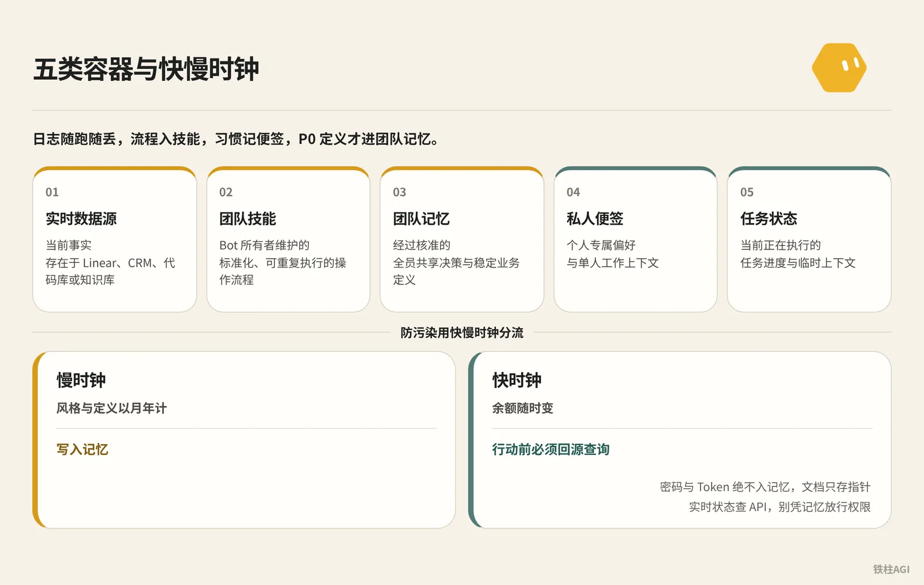Click the 写入记忆 link text

(x=82, y=449)
